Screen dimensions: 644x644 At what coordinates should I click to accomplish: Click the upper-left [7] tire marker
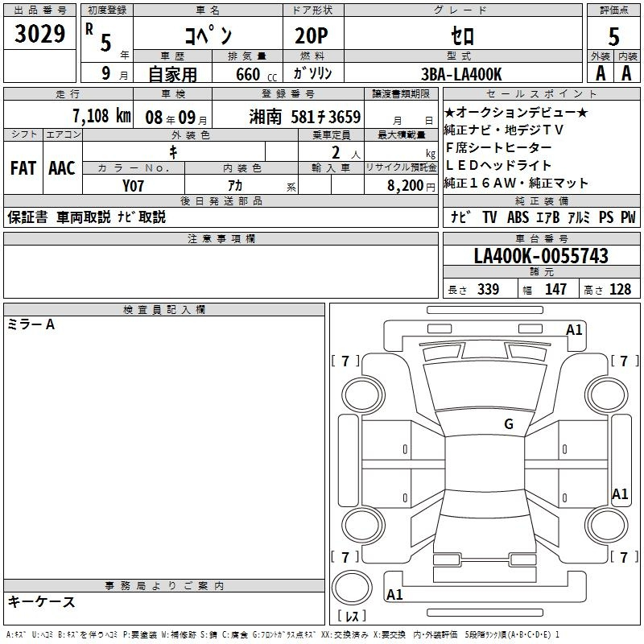pyautogui.click(x=345, y=361)
